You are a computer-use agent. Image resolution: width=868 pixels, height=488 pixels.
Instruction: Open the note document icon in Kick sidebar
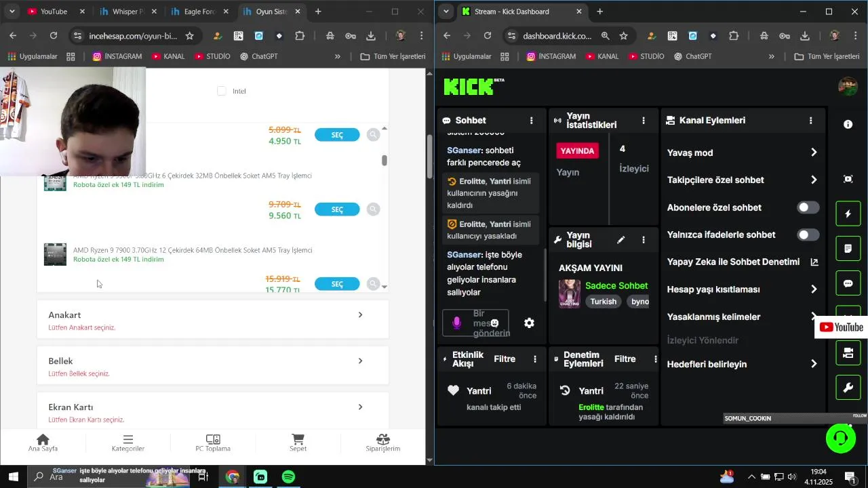[x=848, y=249]
